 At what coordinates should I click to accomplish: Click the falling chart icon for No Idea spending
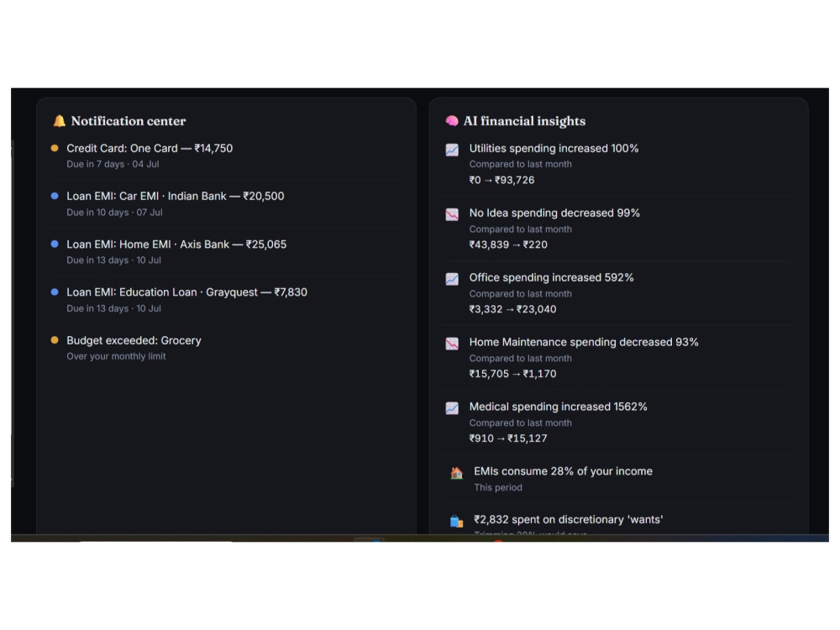point(452,215)
